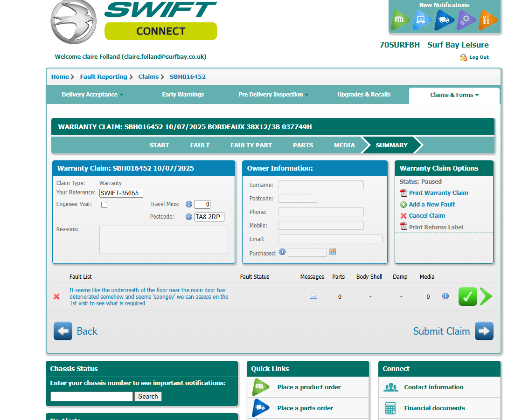Go to FAULTY PART step
The image size is (529, 420).
[x=251, y=145]
